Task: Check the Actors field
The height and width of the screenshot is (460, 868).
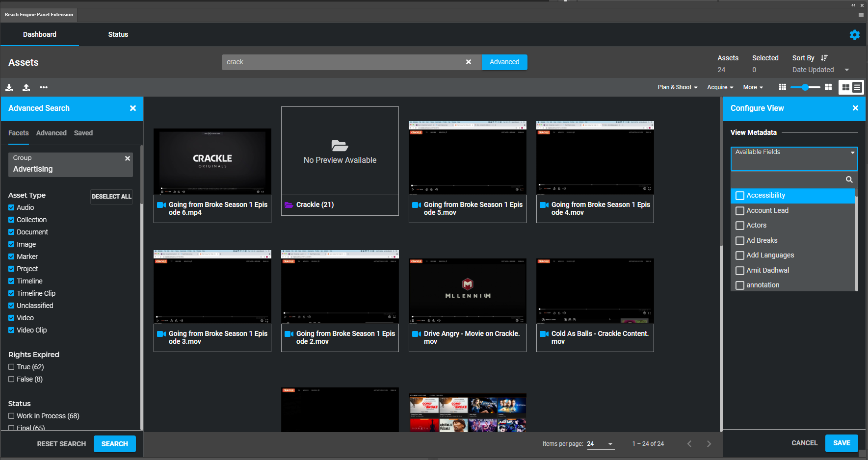Action: (x=740, y=226)
